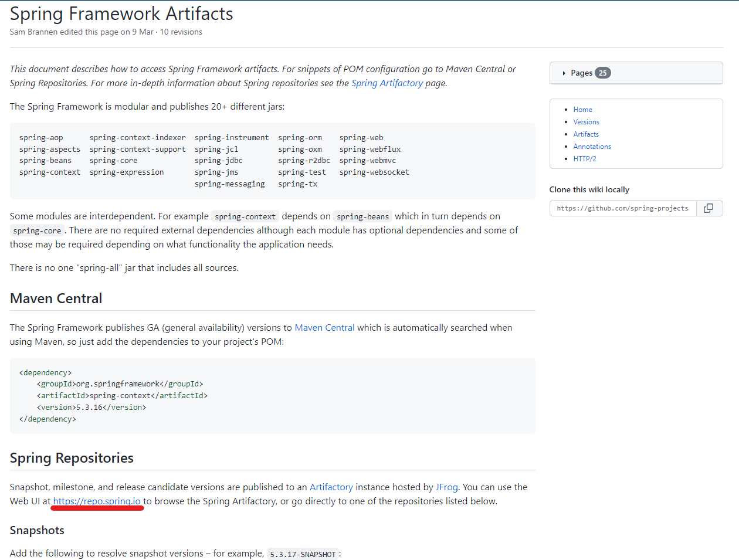Viewport: 739px width, 560px height.
Task: Open the Home wiki link
Action: pos(582,110)
